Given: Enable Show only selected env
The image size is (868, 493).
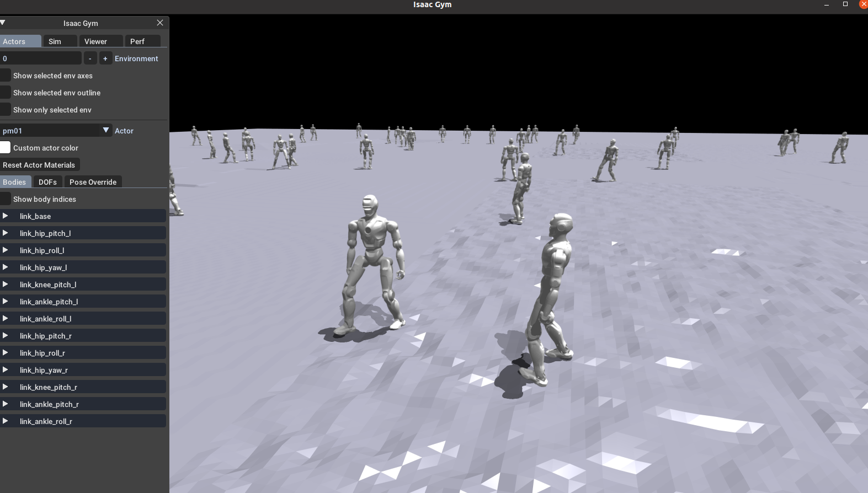Looking at the screenshot, I should [x=5, y=110].
